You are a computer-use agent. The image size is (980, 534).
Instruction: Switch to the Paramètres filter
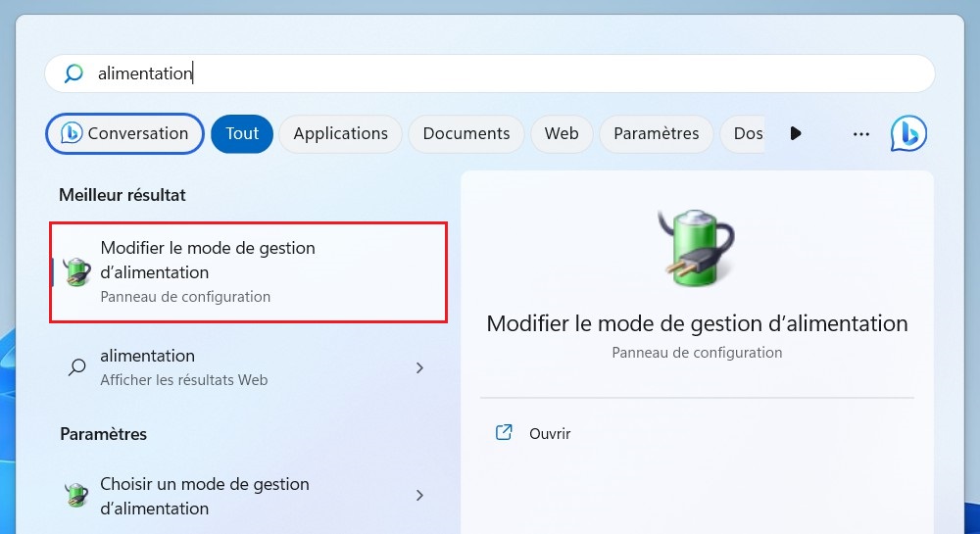point(657,133)
